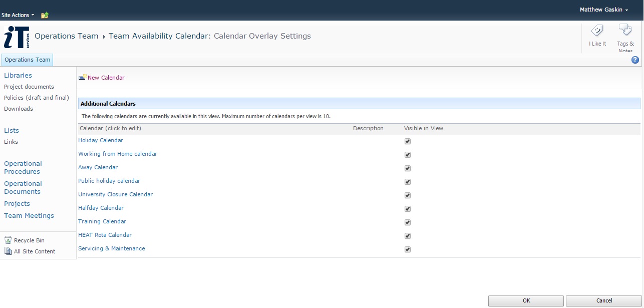Click Team Availability Calendar in breadcrumb

(160, 36)
